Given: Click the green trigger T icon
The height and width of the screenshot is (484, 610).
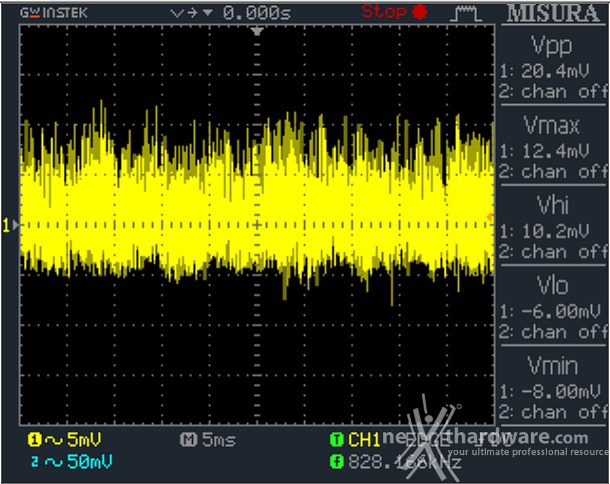Looking at the screenshot, I should click(337, 440).
